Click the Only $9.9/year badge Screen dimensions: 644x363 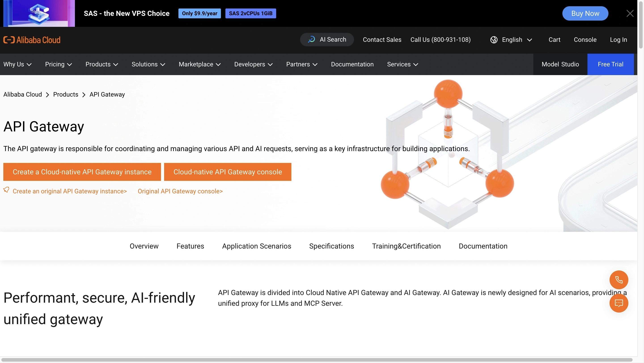click(x=199, y=13)
